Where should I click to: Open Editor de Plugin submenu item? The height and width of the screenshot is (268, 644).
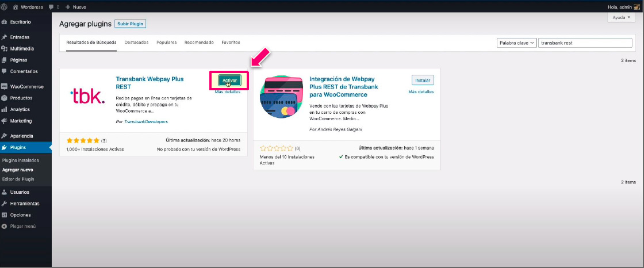coord(18,179)
